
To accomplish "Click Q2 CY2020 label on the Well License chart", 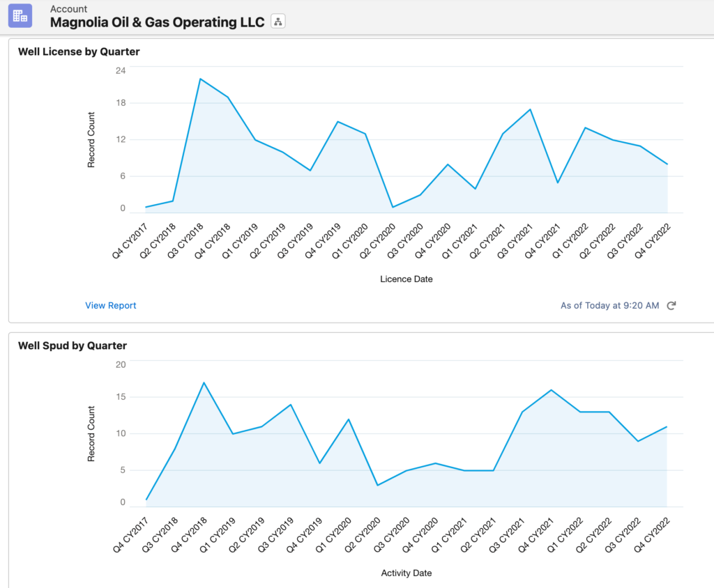I will coord(377,241).
